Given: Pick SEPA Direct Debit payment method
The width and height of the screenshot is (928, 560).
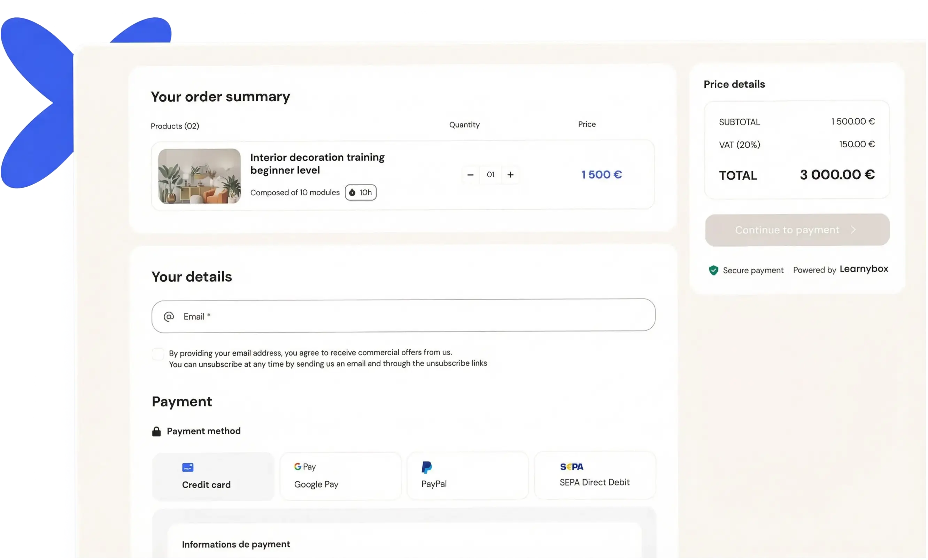Looking at the screenshot, I should point(594,475).
